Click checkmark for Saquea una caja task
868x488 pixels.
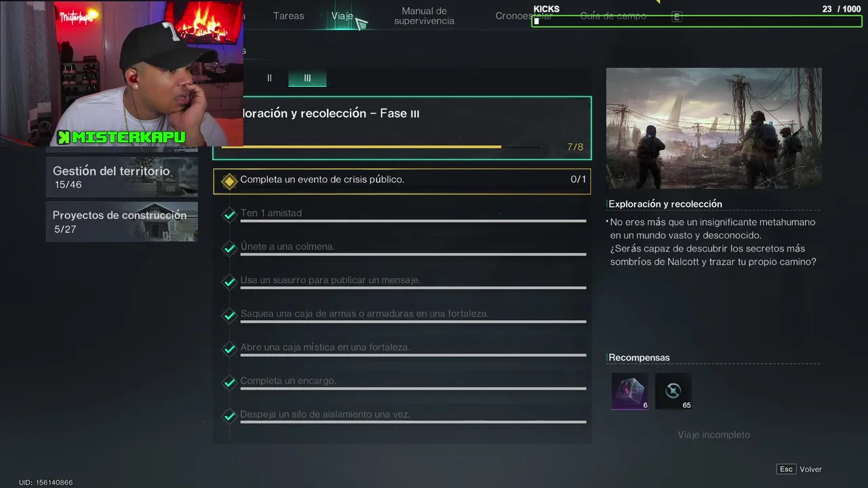229,315
